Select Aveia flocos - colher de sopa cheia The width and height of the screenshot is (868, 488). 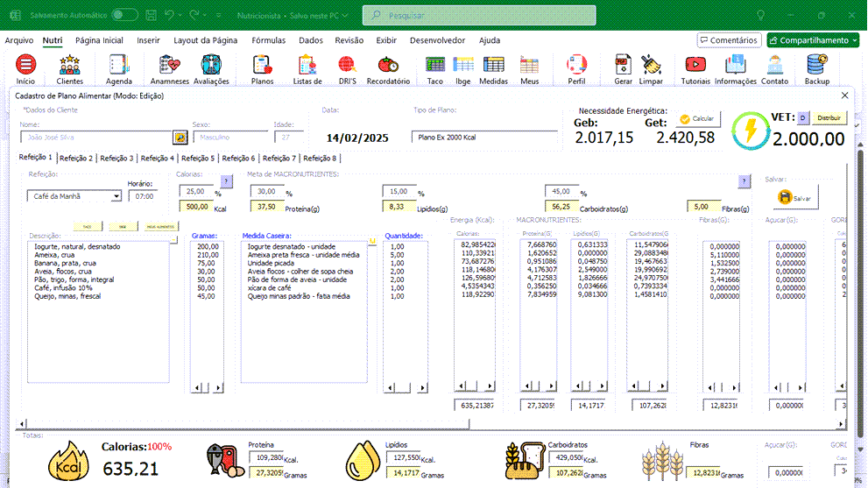click(300, 272)
